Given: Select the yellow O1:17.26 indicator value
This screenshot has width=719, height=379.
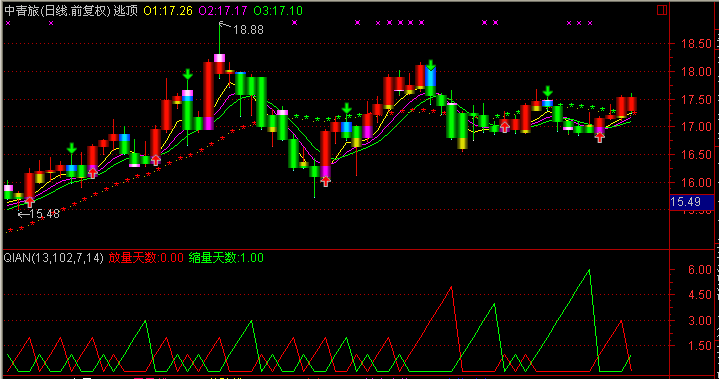Looking at the screenshot, I should 168,11.
